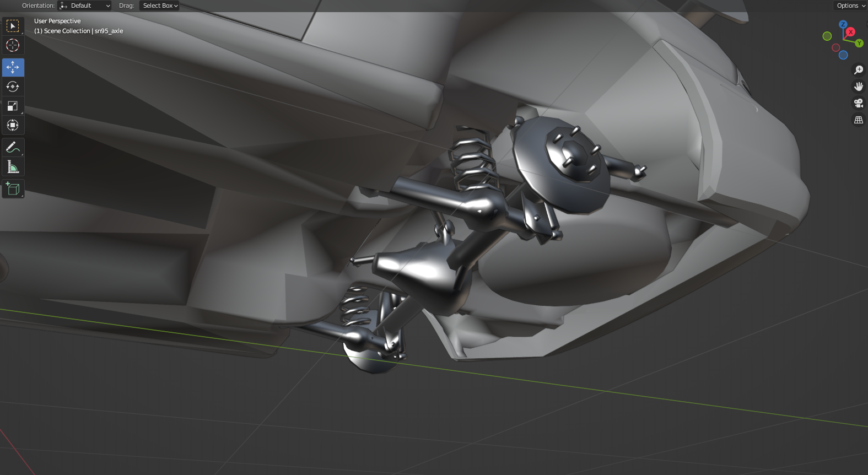Switch to the Rotate tool
This screenshot has height=475, width=868.
[x=13, y=87]
